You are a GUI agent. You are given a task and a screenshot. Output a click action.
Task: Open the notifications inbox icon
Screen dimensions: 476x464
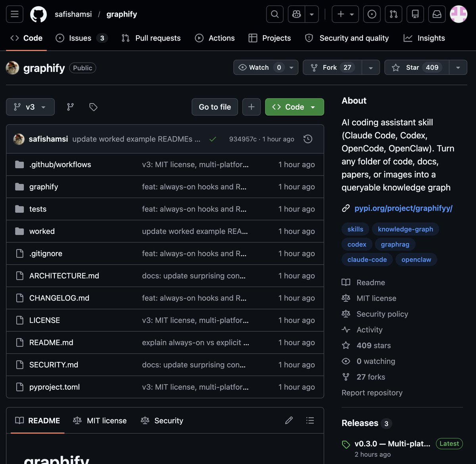pos(437,14)
